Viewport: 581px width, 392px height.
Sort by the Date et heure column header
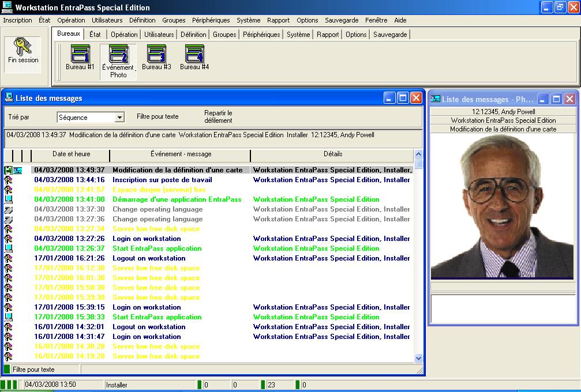(71, 154)
